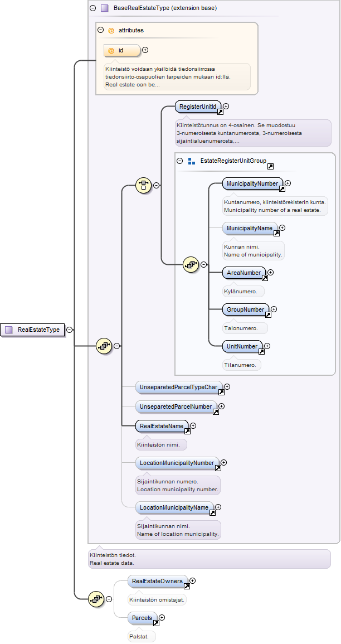
Task: Click the reference arrow on MunicipalityNumber element
Action: click(x=282, y=188)
